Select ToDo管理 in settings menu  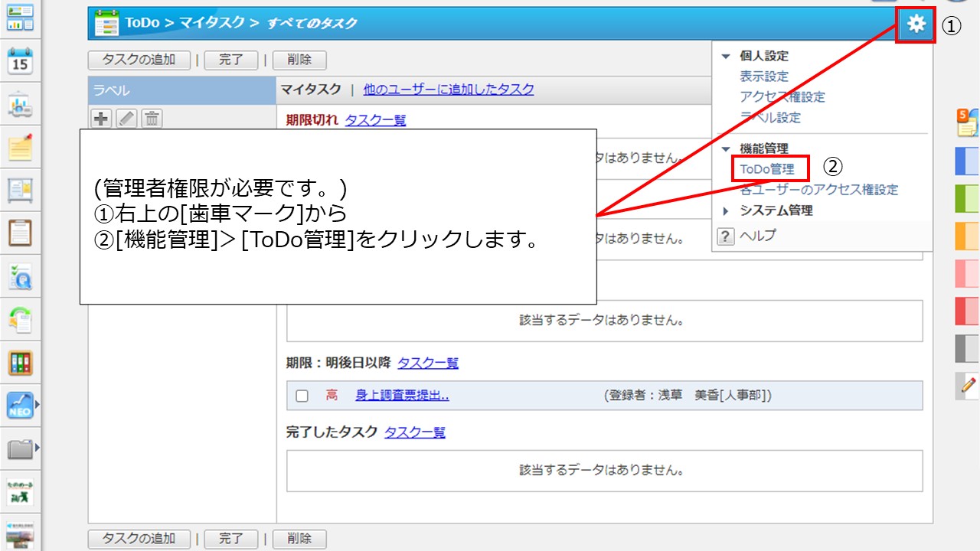767,169
